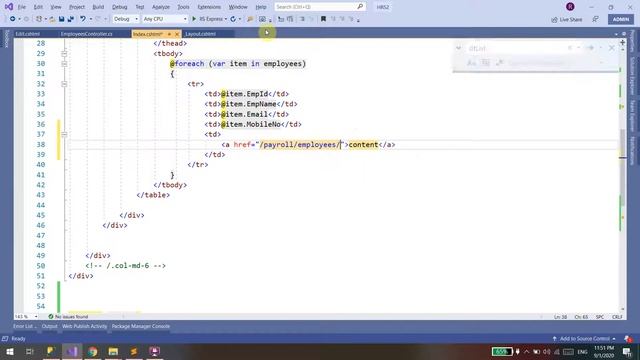Open Task View on taskbar
Image resolution: width=640 pixels, height=360 pixels.
coord(29,351)
